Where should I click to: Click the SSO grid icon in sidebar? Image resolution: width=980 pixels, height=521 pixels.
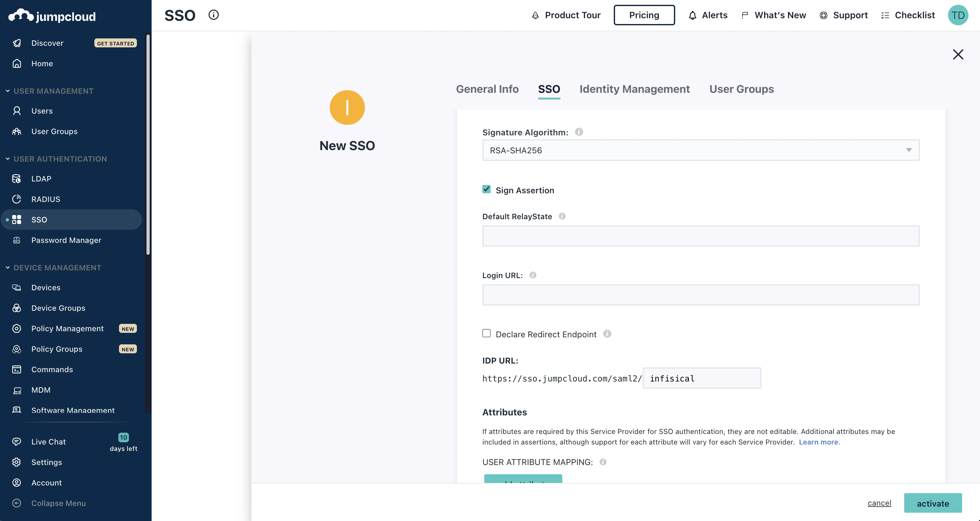[x=17, y=220]
